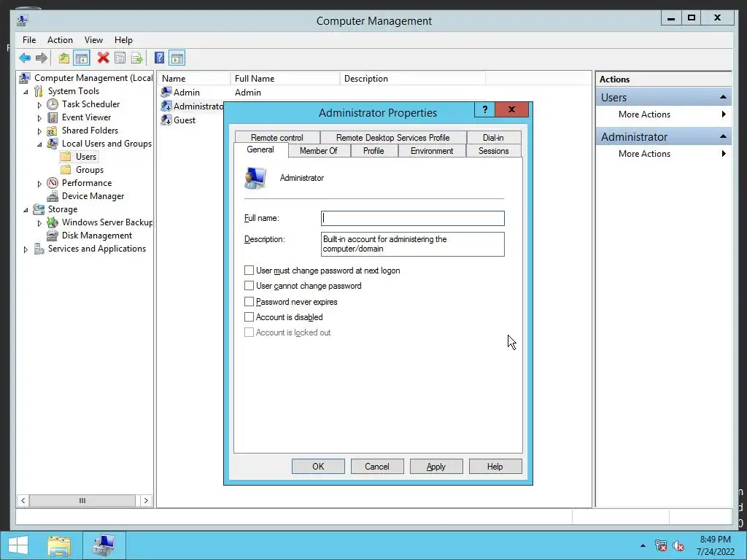Viewport: 747px width, 560px height.
Task: Click the tree scrollbar right arrow
Action: (146, 500)
